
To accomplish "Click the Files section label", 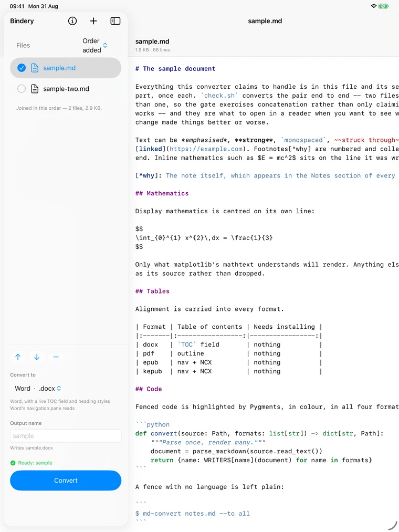I will pyautogui.click(x=23, y=46).
